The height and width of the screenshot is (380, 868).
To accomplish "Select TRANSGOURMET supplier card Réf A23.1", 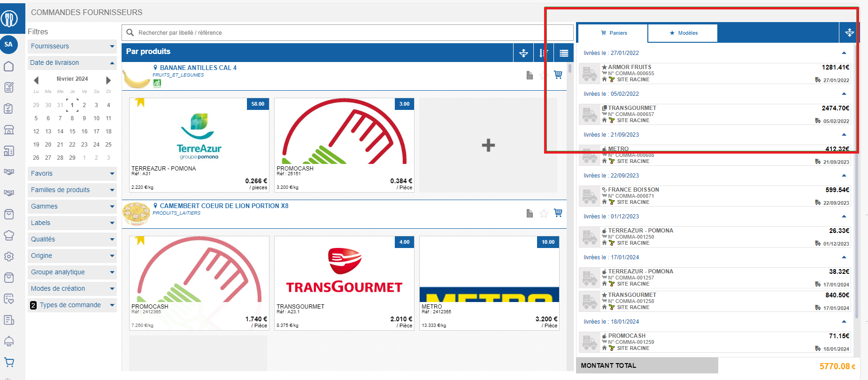I will (344, 283).
